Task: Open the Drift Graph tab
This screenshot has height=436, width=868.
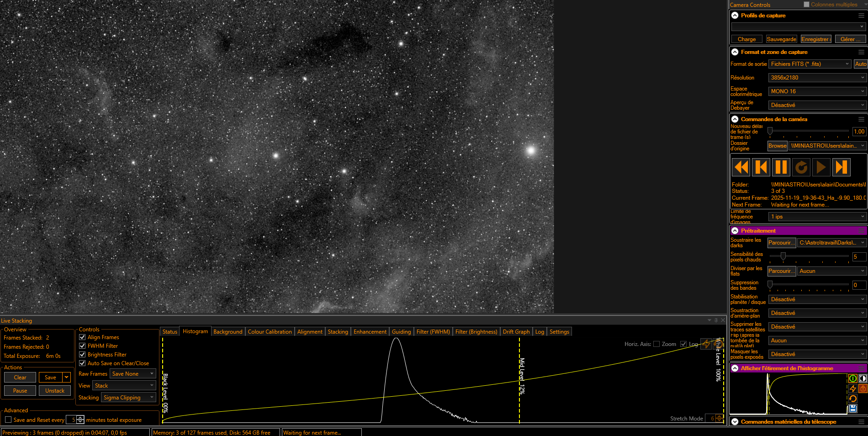Action: (516, 332)
